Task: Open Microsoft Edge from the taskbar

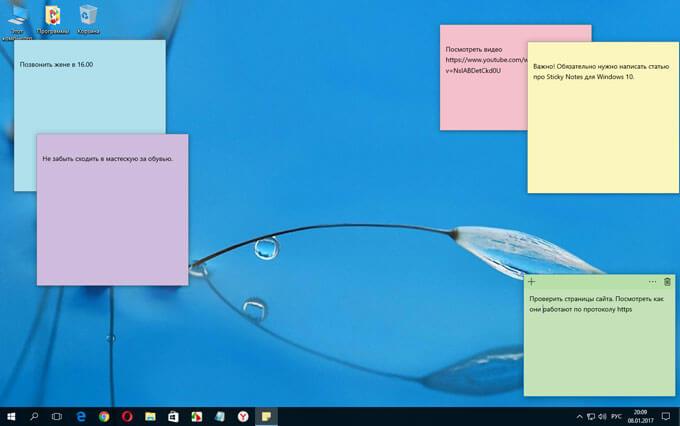Action: coord(81,416)
